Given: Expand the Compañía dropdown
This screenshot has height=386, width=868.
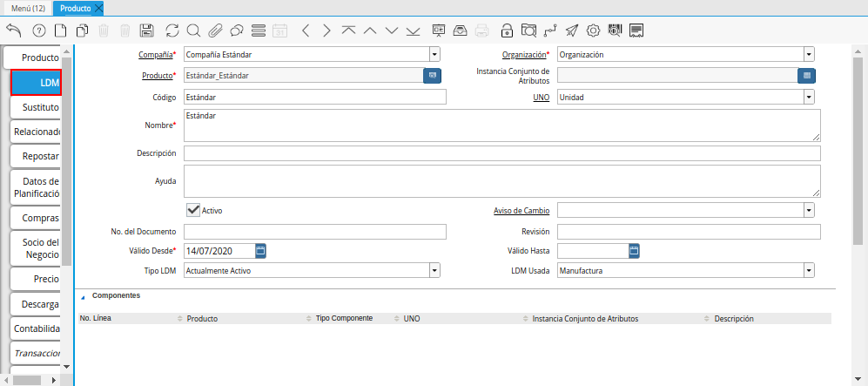Looking at the screenshot, I should click(434, 54).
